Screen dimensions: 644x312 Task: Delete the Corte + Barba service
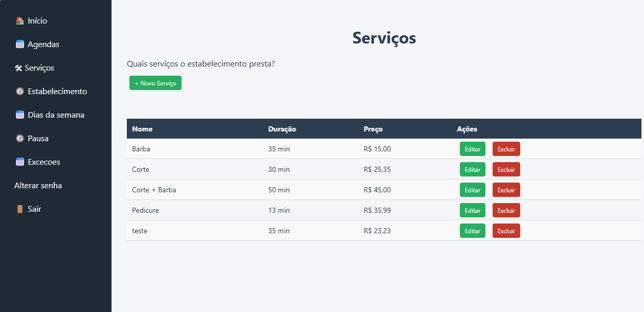pyautogui.click(x=506, y=190)
